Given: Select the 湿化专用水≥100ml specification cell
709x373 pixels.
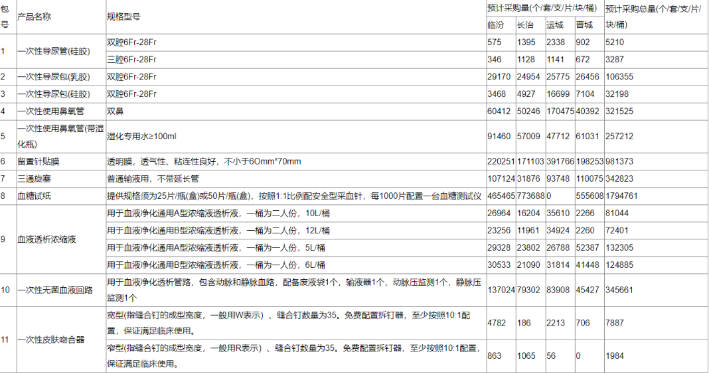Looking at the screenshot, I should click(142, 136).
